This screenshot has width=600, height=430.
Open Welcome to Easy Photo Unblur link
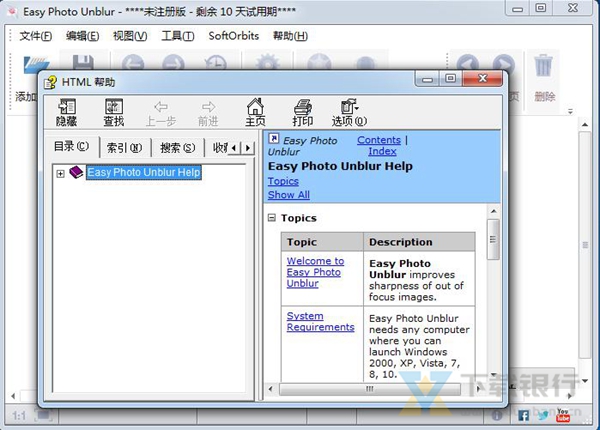(315, 272)
